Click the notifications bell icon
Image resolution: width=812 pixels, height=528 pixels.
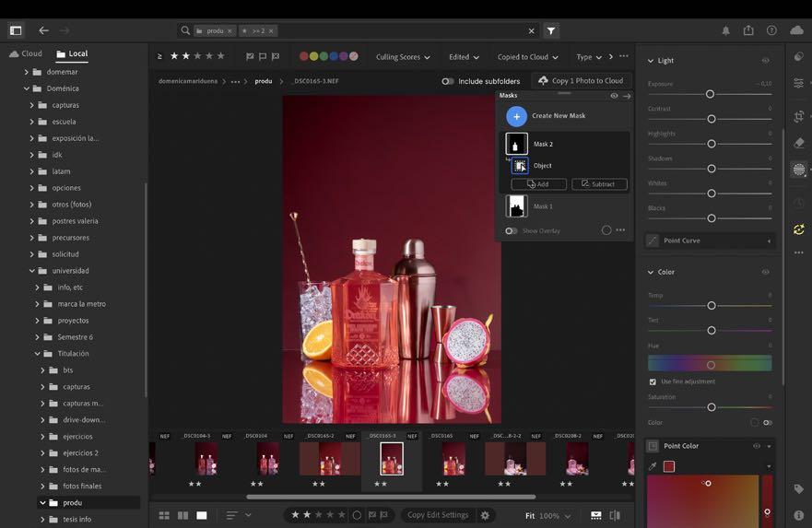(x=724, y=30)
